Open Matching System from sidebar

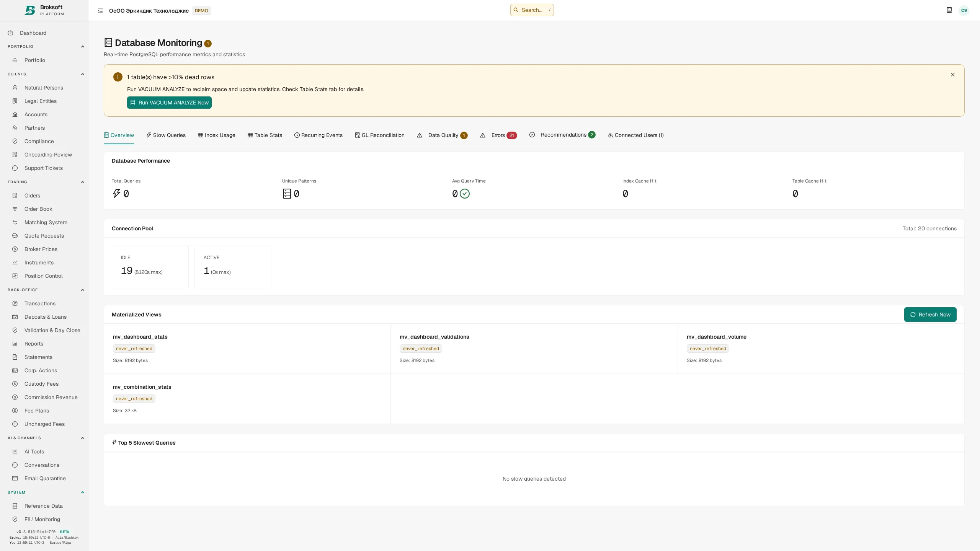(46, 222)
